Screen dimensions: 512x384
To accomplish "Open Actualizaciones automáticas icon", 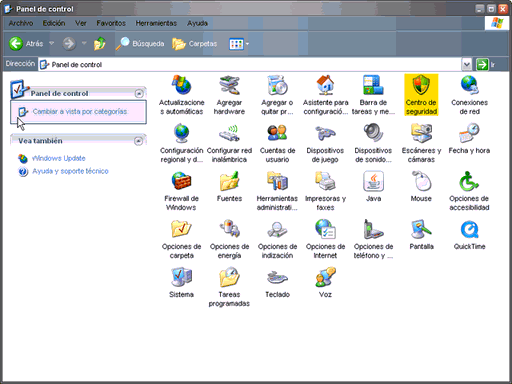I will click(181, 95).
